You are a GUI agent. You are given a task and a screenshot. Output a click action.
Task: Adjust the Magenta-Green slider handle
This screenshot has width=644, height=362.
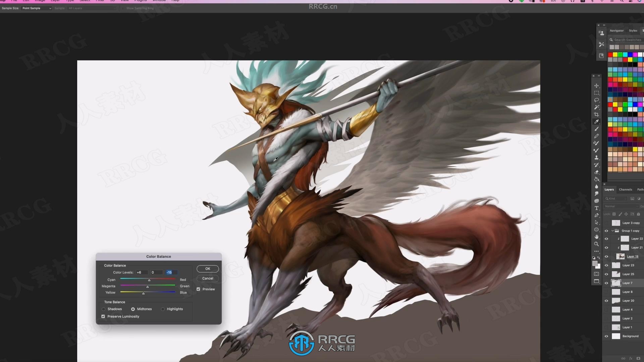point(148,287)
